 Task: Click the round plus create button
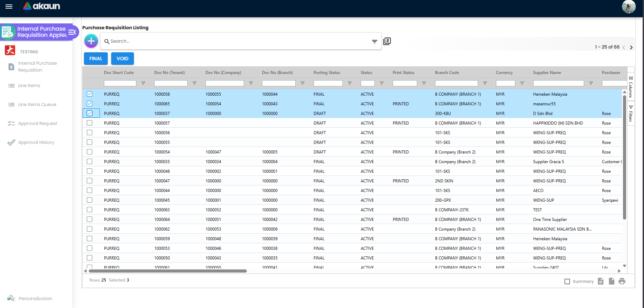[91, 41]
